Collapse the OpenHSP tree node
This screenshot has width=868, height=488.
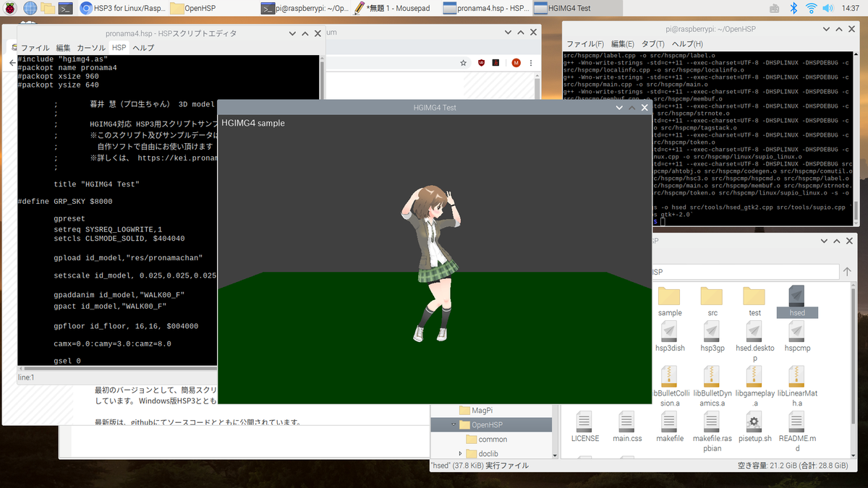[x=454, y=424]
